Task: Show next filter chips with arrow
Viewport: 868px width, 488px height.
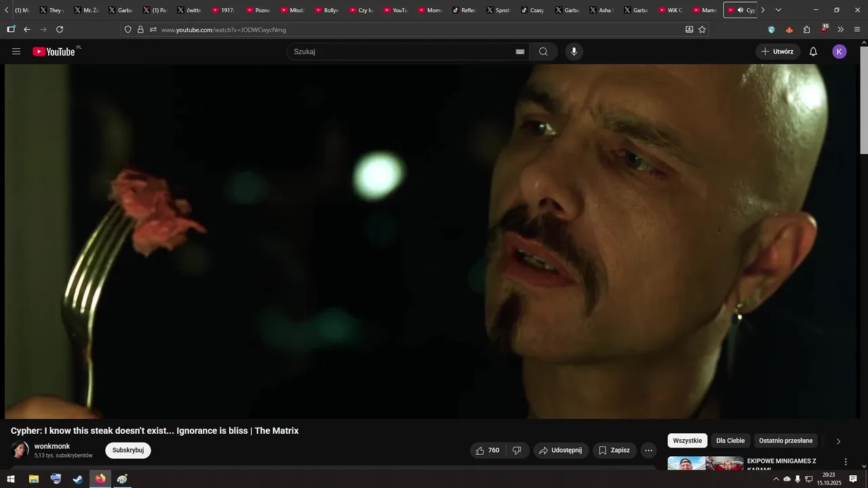Action: (x=838, y=441)
